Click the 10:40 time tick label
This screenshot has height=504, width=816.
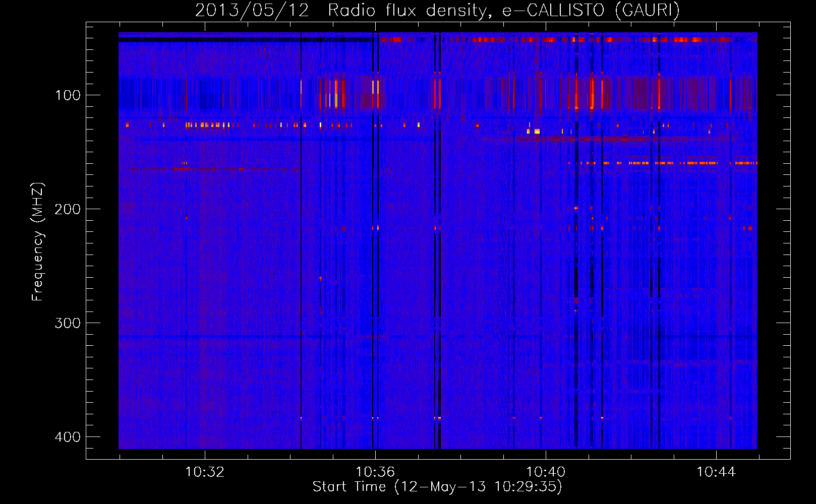(x=546, y=472)
